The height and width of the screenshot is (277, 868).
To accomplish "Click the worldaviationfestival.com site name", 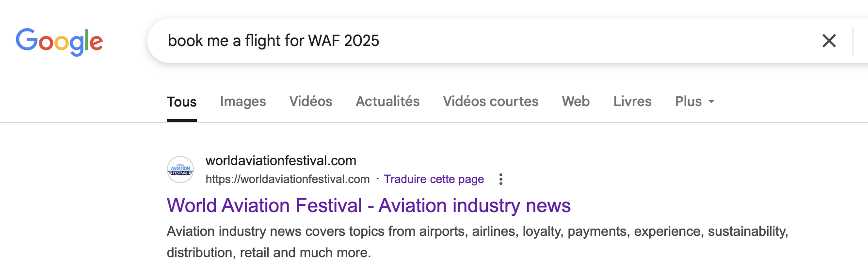I will (281, 161).
